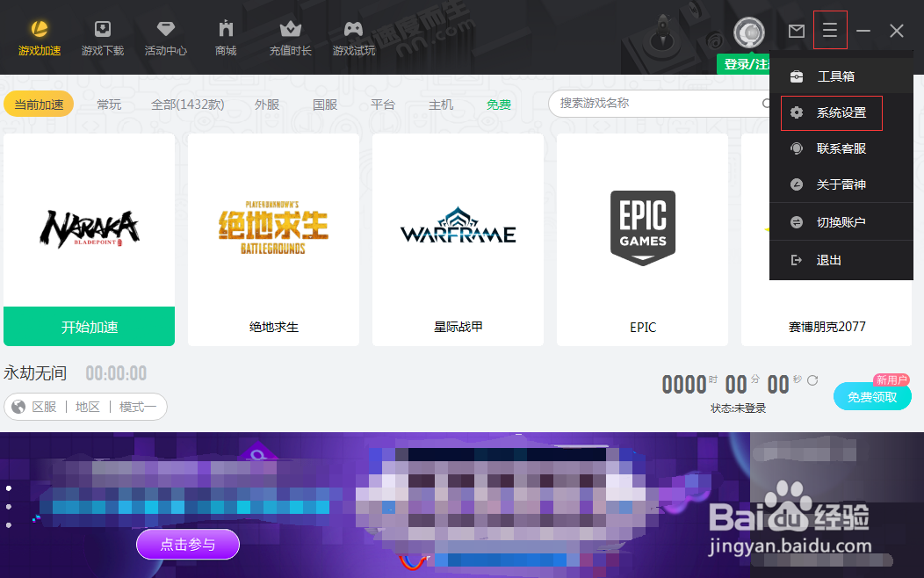This screenshot has width=924, height=578.
Task: Choose 切换账户 in the menu
Action: tap(841, 222)
